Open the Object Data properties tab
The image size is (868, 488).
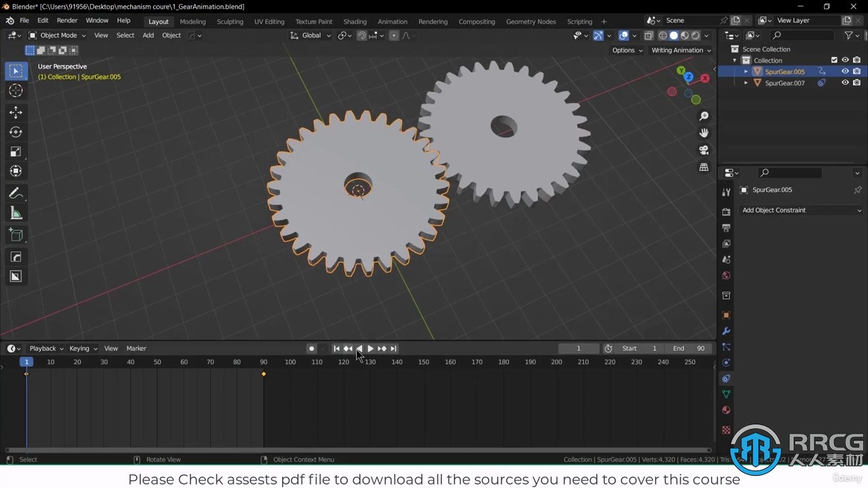point(726,394)
